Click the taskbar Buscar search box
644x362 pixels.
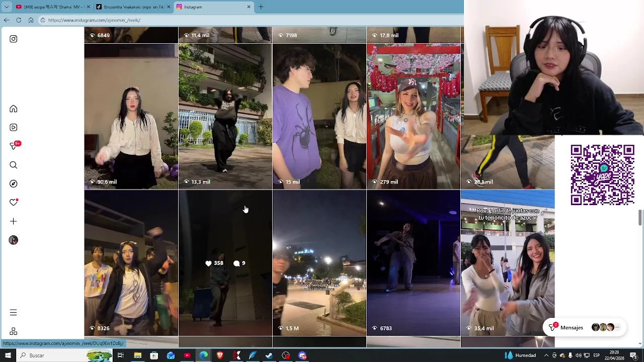(x=64, y=355)
